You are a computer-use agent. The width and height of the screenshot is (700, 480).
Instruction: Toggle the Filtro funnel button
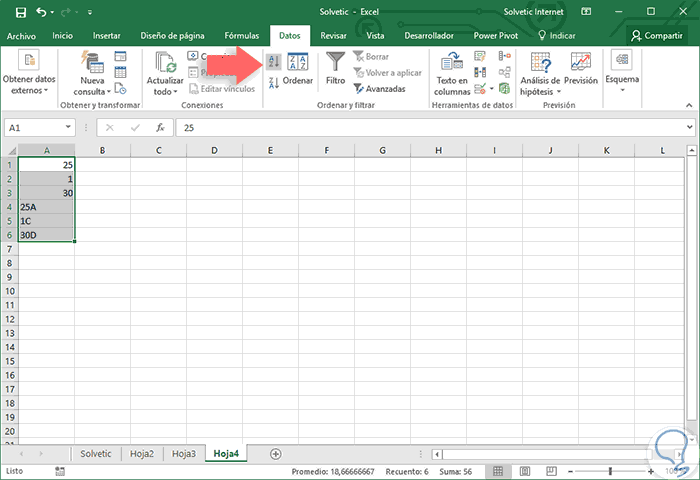[x=335, y=68]
